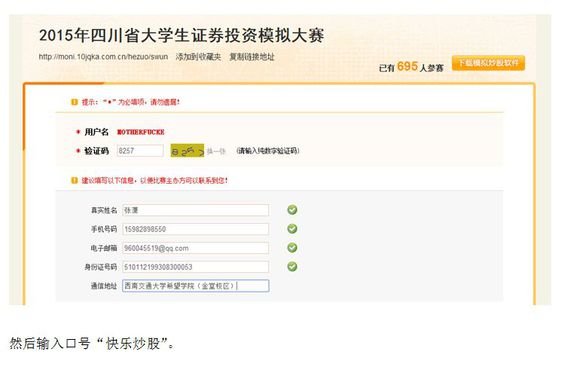Click the 请输入纯数字验证码 hint text
The height and width of the screenshot is (370, 580).
[x=268, y=151]
